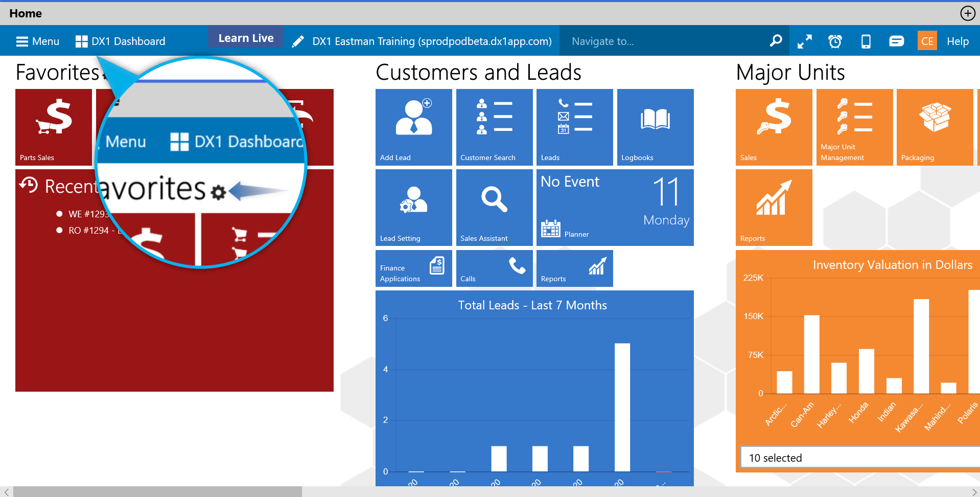Click the Total Leads chart title
Screen dimensions: 980x497
(532, 305)
